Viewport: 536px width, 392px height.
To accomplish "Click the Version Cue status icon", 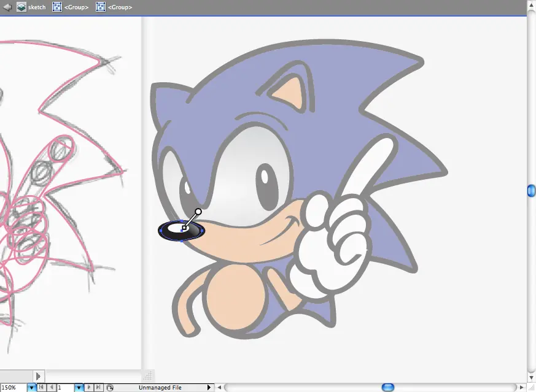I will pyautogui.click(x=110, y=388).
